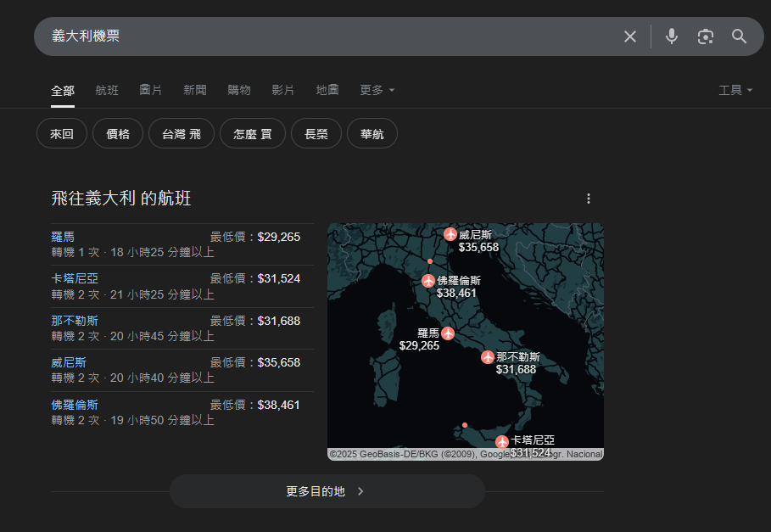Image resolution: width=771 pixels, height=532 pixels.
Task: Switch to the 新聞 tab
Action: tap(195, 91)
